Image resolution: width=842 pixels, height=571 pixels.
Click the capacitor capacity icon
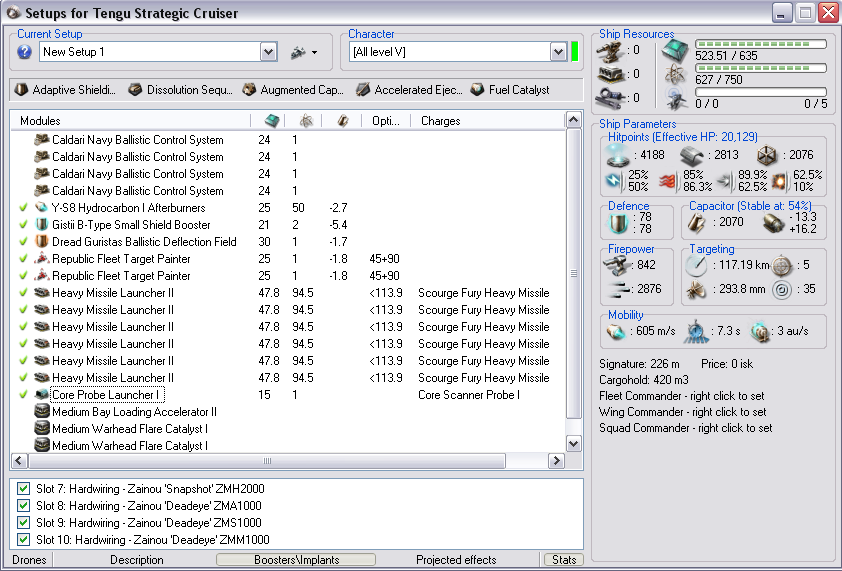point(696,223)
